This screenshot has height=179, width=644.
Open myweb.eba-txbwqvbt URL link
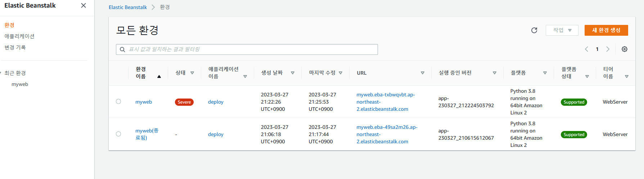click(x=386, y=102)
